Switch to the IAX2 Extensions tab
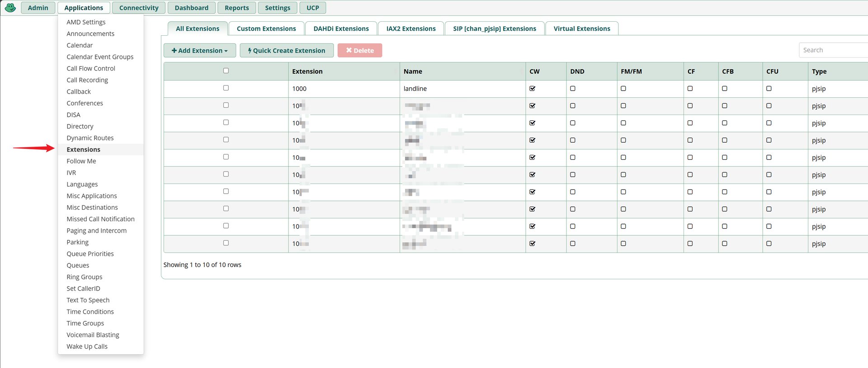 tap(411, 29)
